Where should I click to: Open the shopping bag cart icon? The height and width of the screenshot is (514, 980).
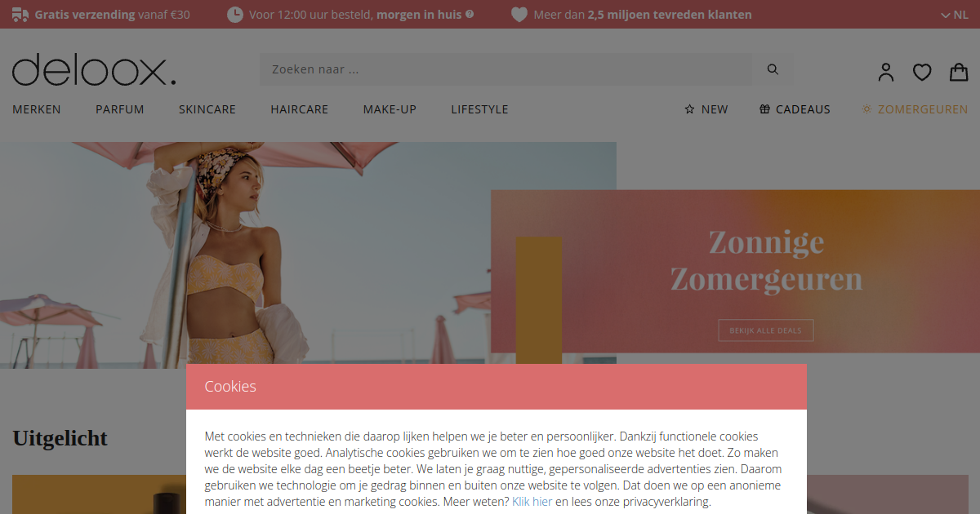(959, 72)
